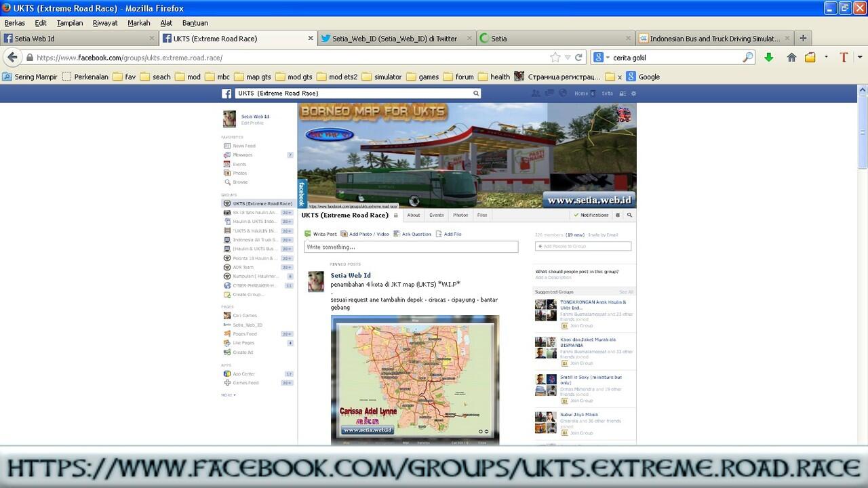The height and width of the screenshot is (488, 868).
Task: Open Create Ad in the sidebar
Action: click(243, 352)
